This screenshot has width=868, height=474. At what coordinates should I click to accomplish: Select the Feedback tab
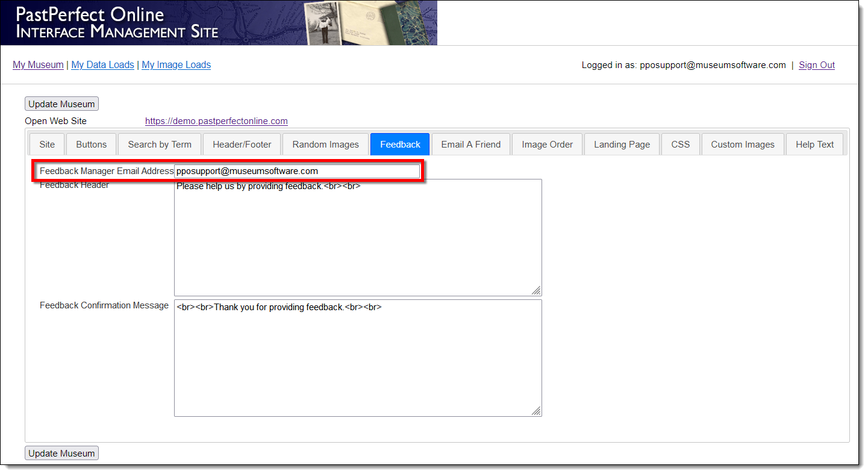click(x=400, y=145)
